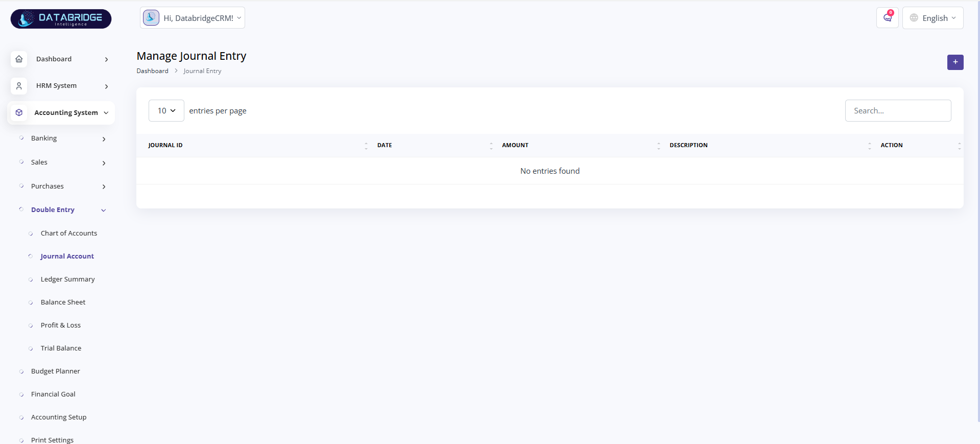The height and width of the screenshot is (444, 980).
Task: Click the Dashboard home icon
Action: 19,59
